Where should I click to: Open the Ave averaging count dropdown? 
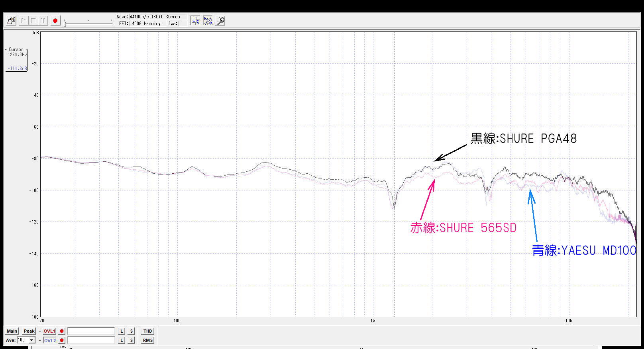(x=32, y=340)
